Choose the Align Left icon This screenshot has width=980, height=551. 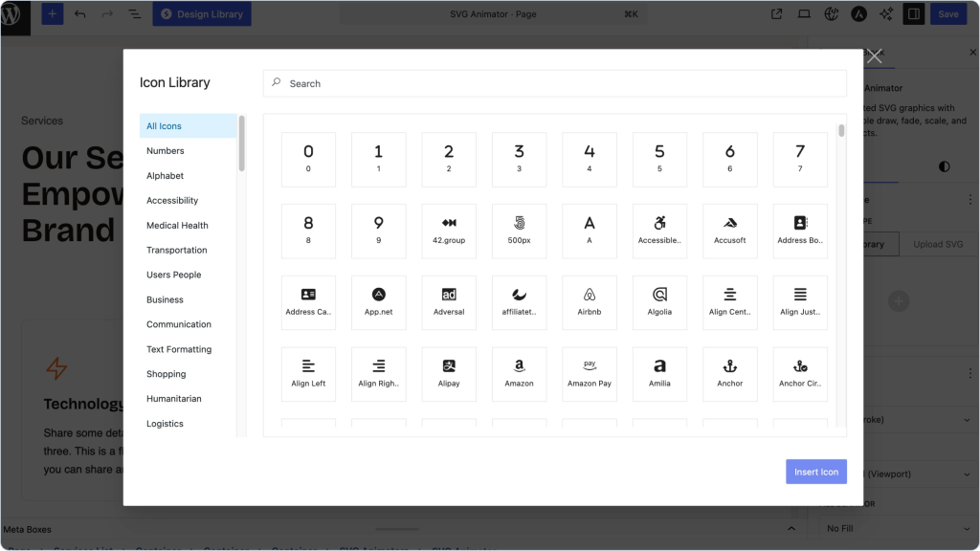(308, 374)
